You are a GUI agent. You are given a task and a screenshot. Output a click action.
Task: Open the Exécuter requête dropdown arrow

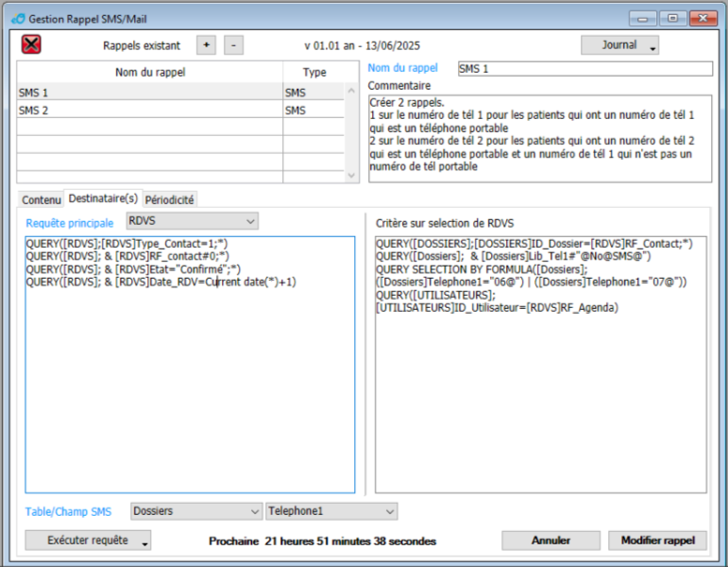click(144, 541)
